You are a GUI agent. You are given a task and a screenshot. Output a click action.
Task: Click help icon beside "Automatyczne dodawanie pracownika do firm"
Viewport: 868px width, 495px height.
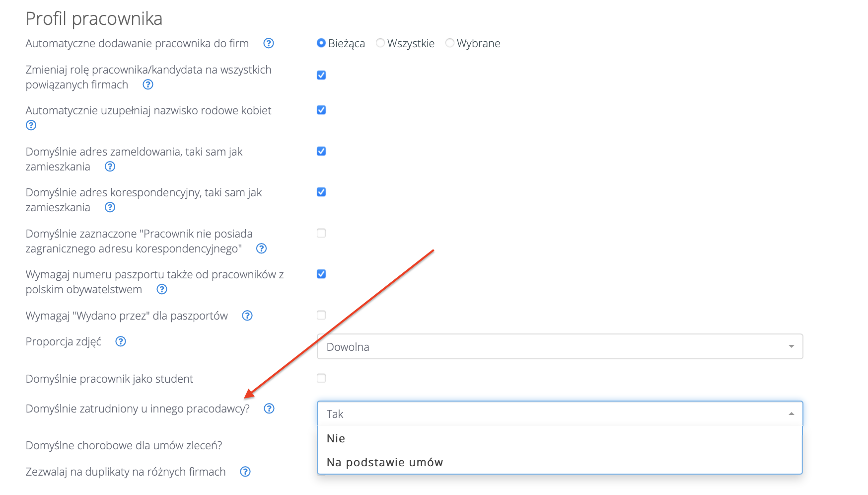tap(269, 43)
